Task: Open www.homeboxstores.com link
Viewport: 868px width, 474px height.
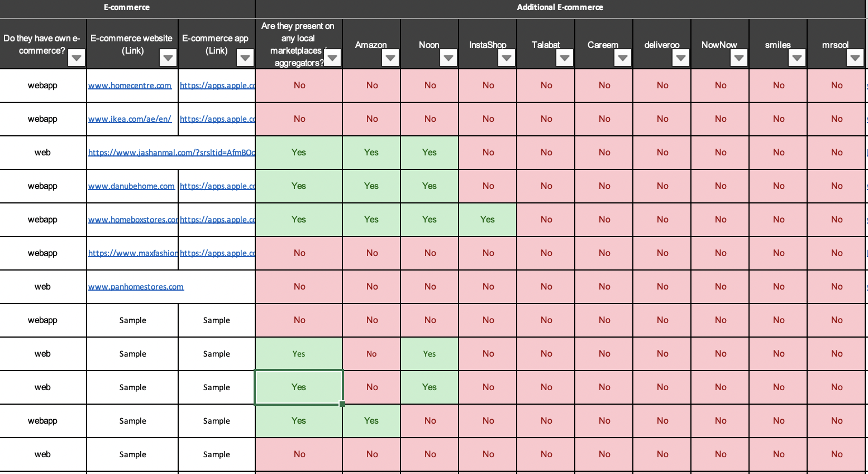Action: [x=133, y=220]
